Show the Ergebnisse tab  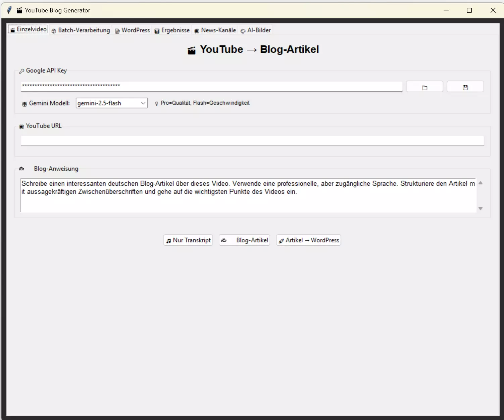[x=172, y=30]
